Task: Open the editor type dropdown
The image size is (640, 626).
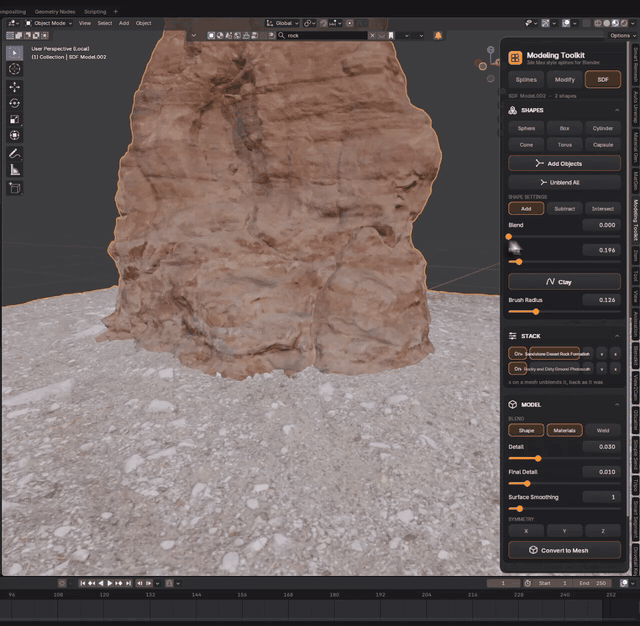Action: [13, 23]
